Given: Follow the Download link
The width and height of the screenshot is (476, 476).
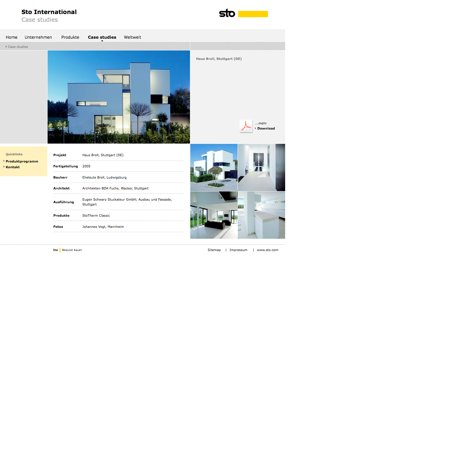Looking at the screenshot, I should click(266, 128).
